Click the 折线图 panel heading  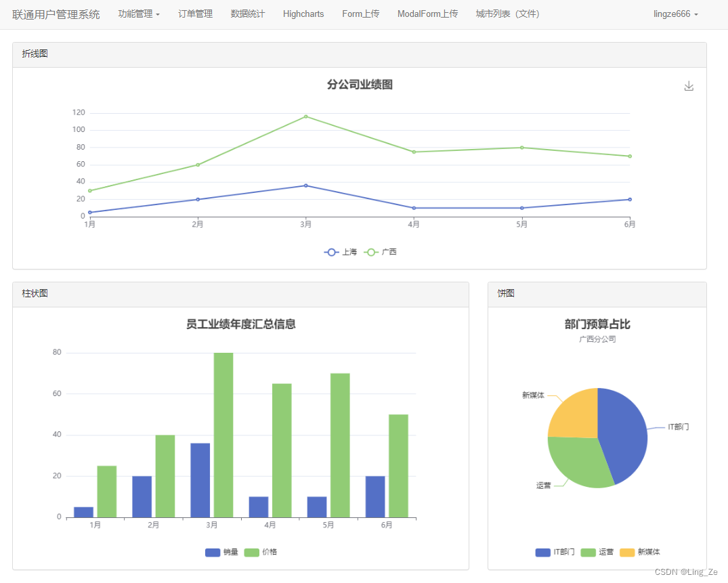tap(35, 54)
